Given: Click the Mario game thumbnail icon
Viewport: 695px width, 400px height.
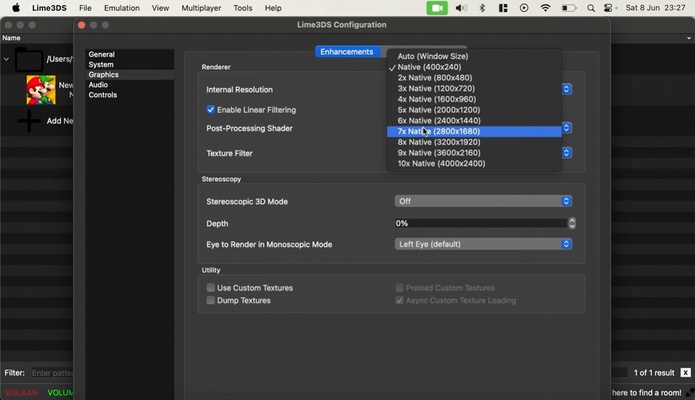Looking at the screenshot, I should (40, 90).
